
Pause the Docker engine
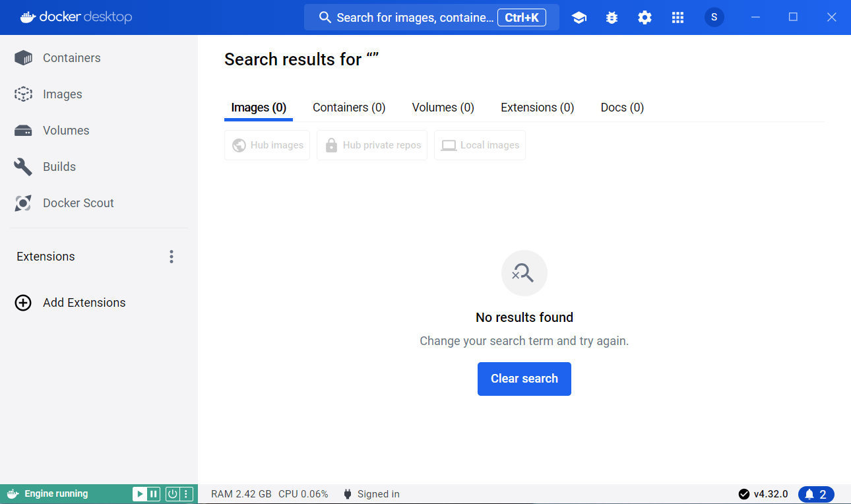[154, 493]
